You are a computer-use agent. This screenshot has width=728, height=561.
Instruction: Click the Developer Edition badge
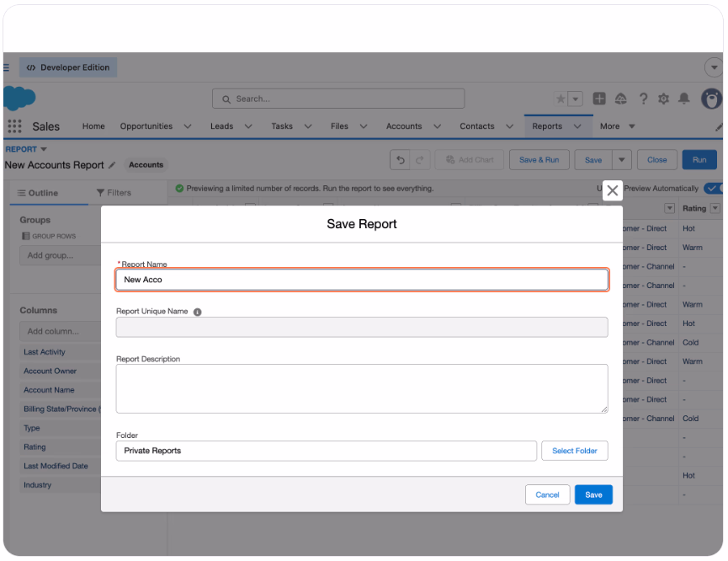tap(68, 67)
